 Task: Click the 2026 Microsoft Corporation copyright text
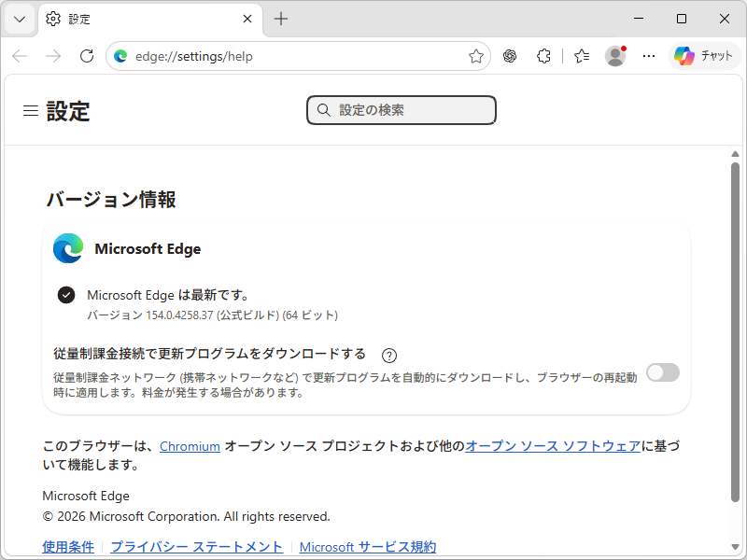click(186, 517)
